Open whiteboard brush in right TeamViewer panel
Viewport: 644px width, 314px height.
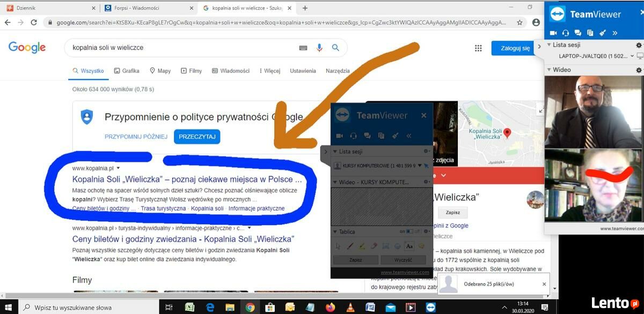603,33
